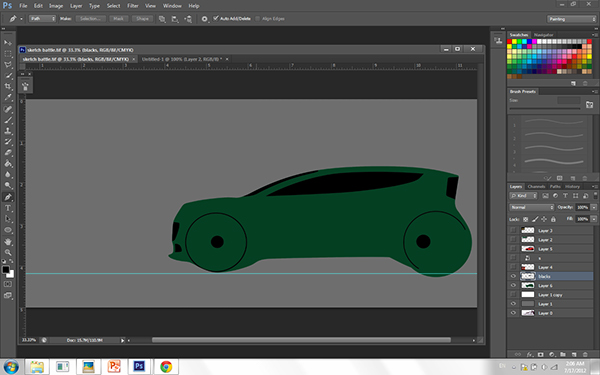The image size is (600, 375).
Task: Show Layer 2 visibility
Action: pos(513,239)
